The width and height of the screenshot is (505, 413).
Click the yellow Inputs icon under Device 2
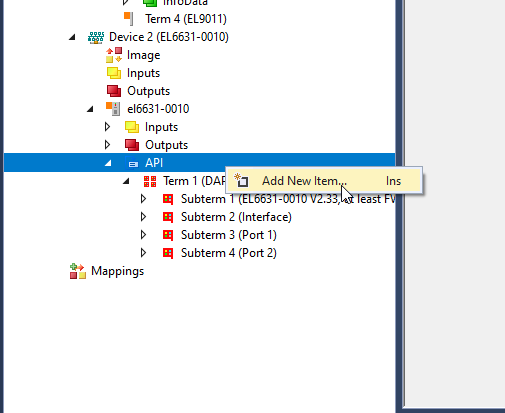pos(114,73)
